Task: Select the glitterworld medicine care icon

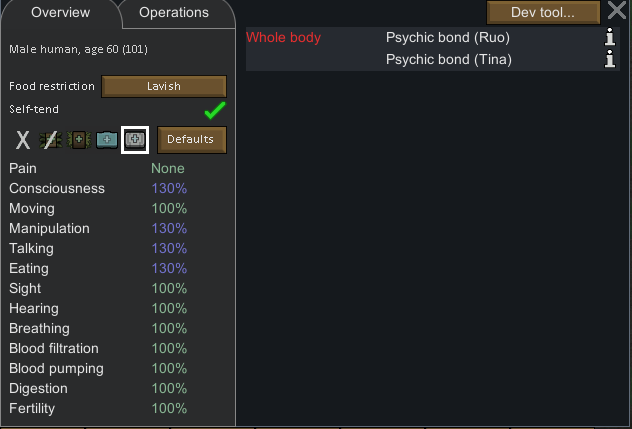Action: click(135, 140)
